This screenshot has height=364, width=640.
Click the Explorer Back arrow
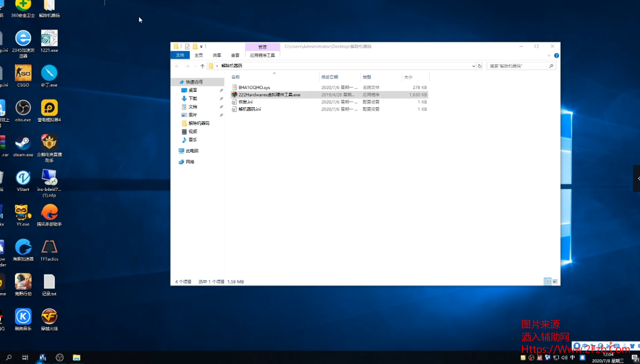coord(176,66)
